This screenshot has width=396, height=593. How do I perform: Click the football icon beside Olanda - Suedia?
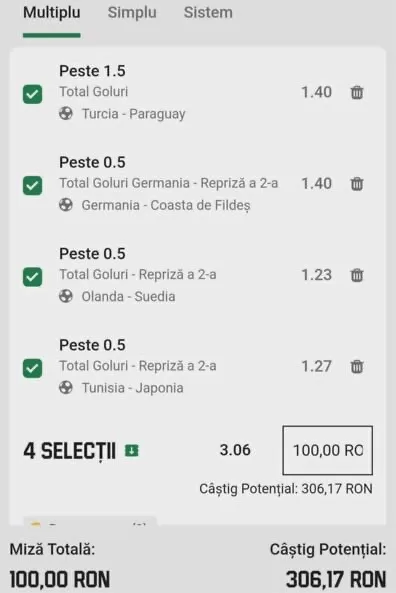pos(66,296)
